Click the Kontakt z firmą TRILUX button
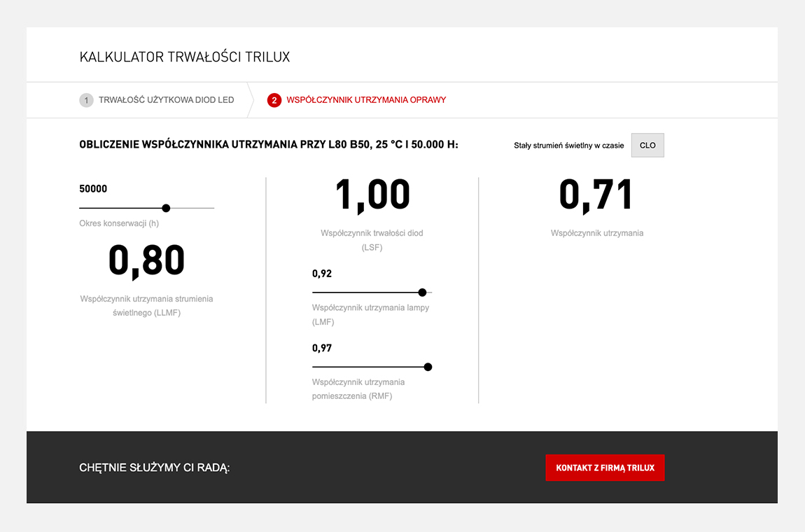Screen dimensions: 805x532 pos(605,468)
